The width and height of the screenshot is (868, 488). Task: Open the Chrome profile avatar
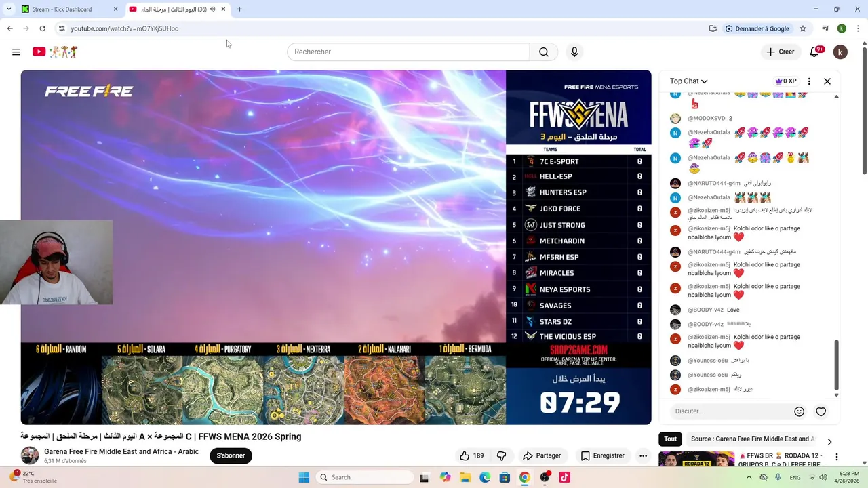tap(842, 28)
